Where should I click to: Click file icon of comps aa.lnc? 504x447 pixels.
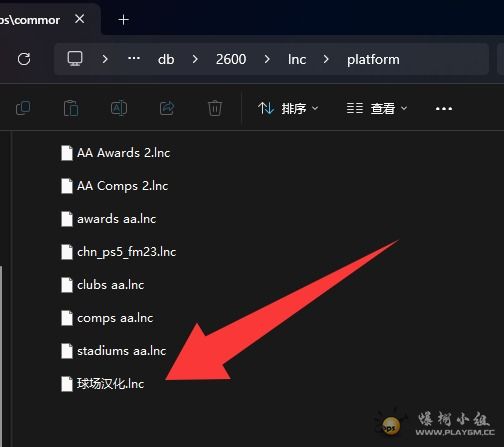pyautogui.click(x=67, y=318)
